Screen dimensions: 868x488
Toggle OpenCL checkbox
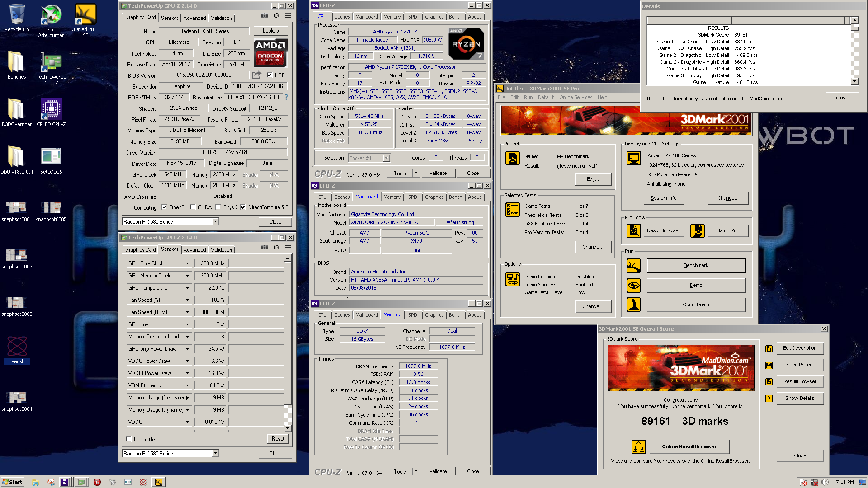pyautogui.click(x=164, y=207)
